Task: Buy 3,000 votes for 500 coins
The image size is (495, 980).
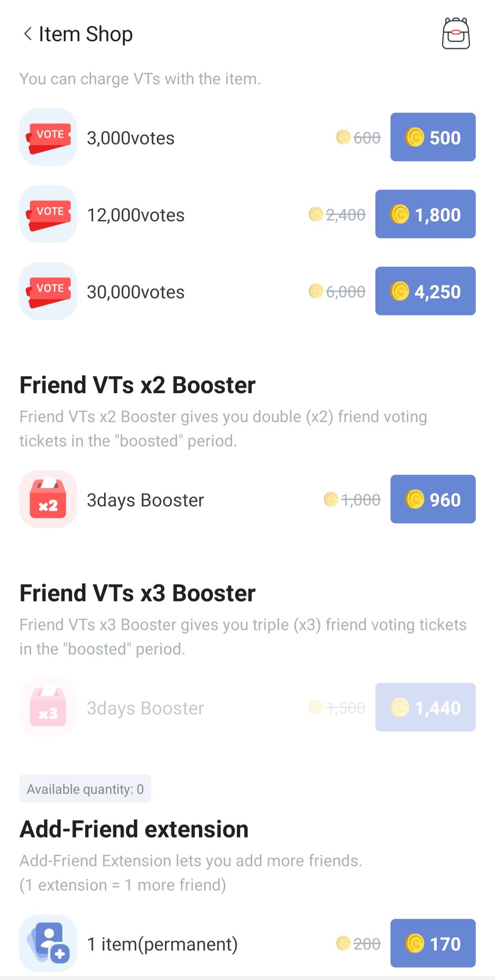Action: click(433, 137)
